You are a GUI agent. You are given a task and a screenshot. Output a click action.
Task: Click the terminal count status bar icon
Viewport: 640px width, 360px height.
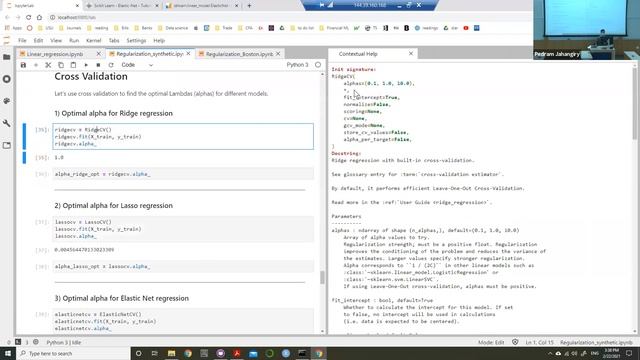coord(18,342)
